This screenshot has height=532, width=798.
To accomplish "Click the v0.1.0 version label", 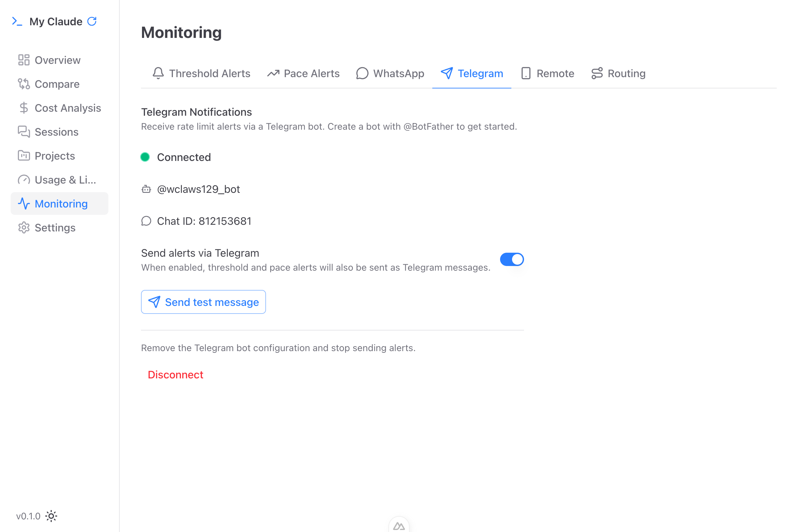I will tap(28, 516).
